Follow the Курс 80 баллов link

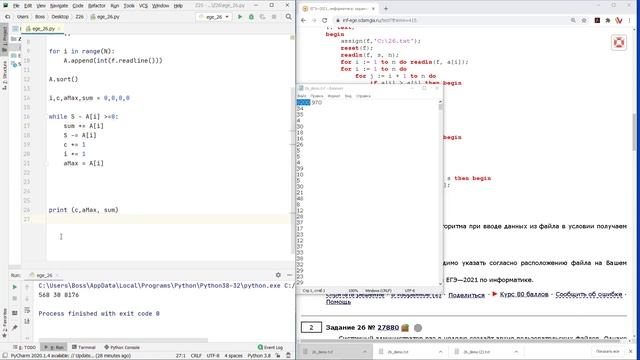point(524,294)
